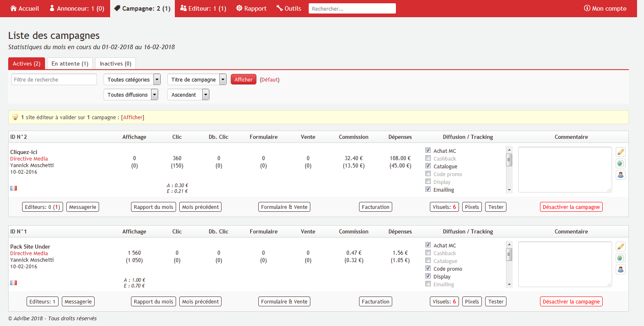
Task: Click the red Afficher filter button
Action: click(244, 79)
